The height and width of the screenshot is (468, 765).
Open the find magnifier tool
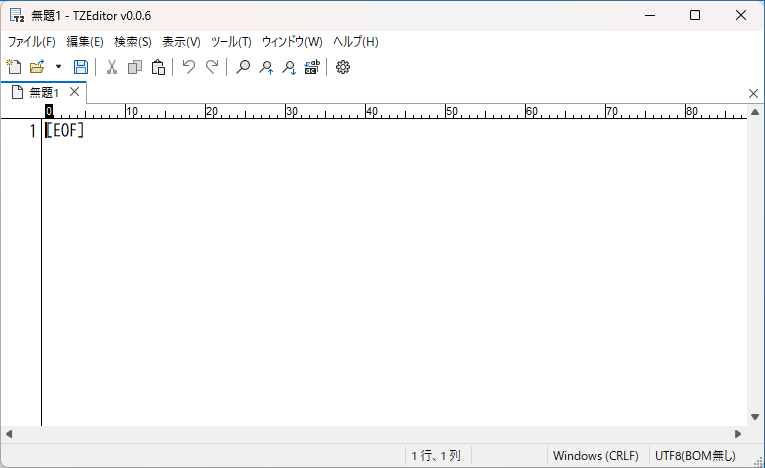click(242, 67)
